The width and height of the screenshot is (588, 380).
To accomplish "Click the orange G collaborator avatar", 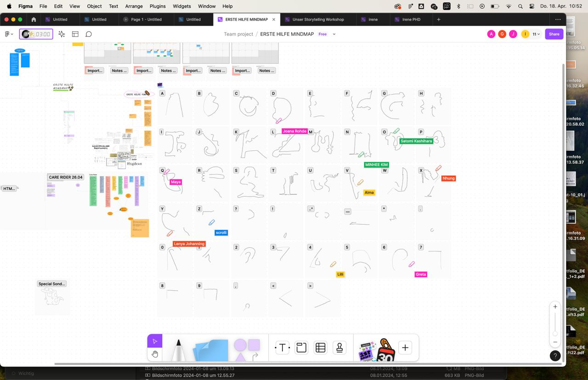I will coord(502,34).
